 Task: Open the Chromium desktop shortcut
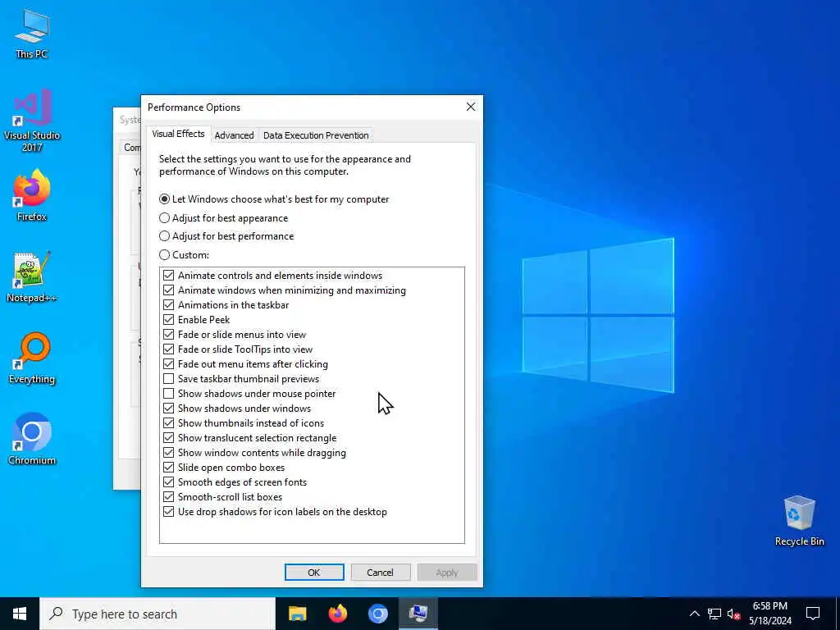pyautogui.click(x=32, y=440)
